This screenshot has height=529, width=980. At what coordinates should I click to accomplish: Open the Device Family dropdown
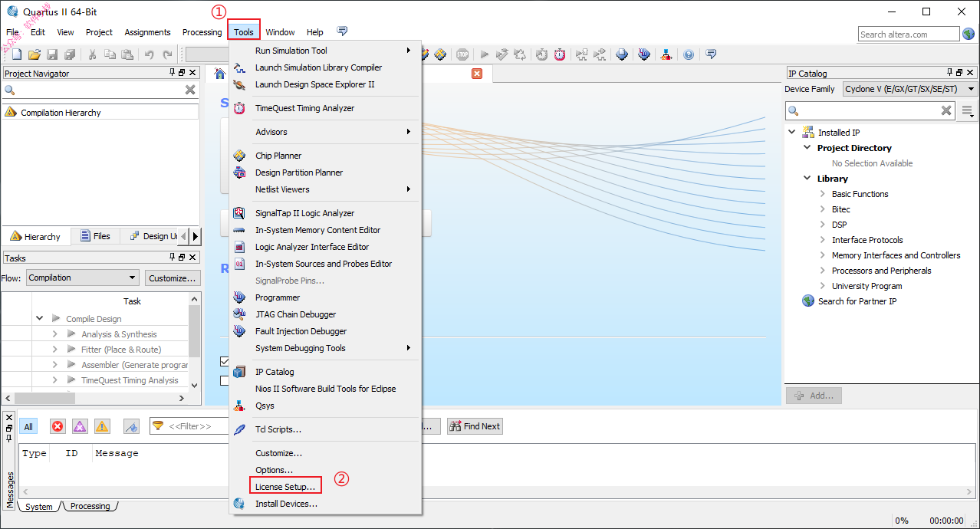pyautogui.click(x=909, y=89)
